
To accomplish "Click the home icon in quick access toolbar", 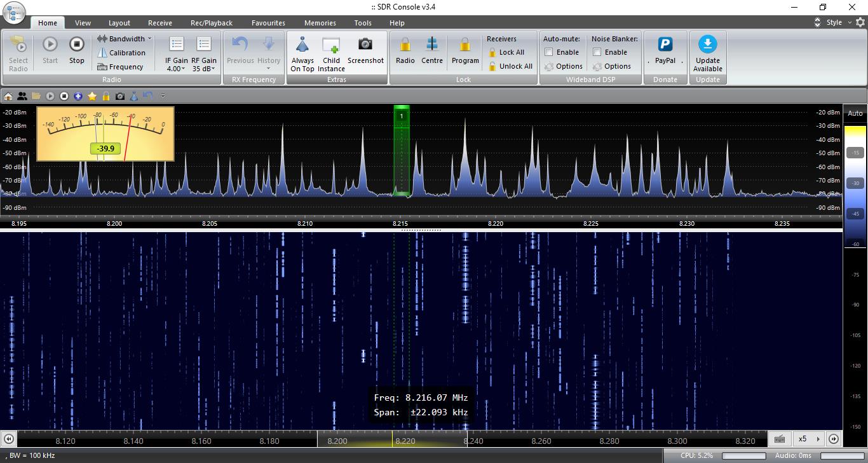I will click(8, 96).
